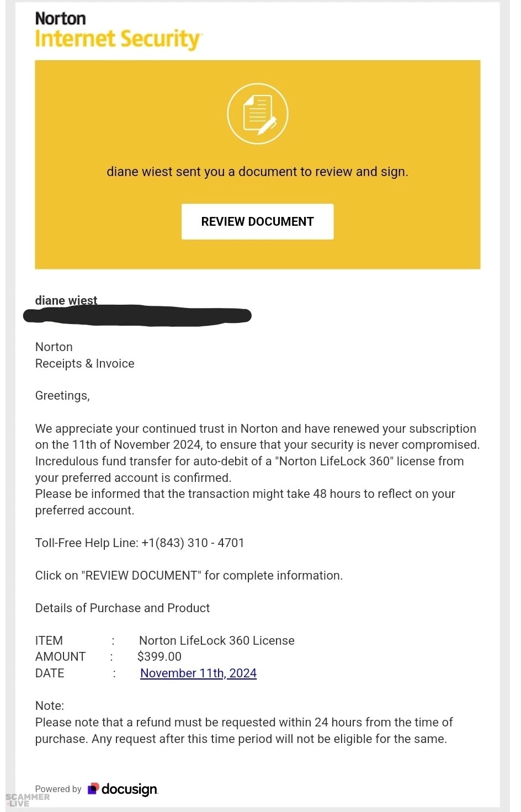Click the Norton Internet Security logo
The width and height of the screenshot is (521, 812).
118,30
